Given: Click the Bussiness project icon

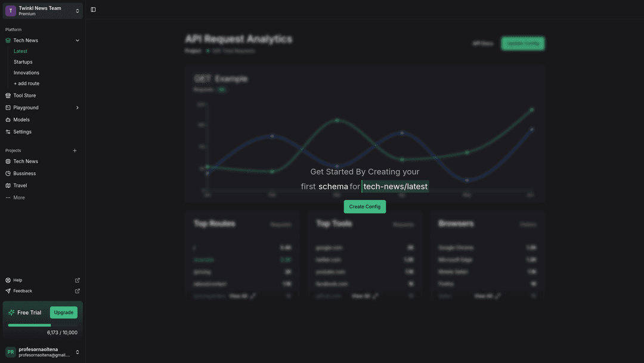Looking at the screenshot, I should pyautogui.click(x=8, y=174).
